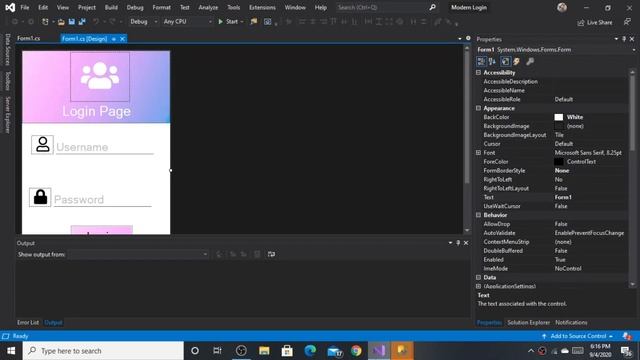Click the padlock icon beside Password
Screen dimensions: 640x360
coord(40,197)
